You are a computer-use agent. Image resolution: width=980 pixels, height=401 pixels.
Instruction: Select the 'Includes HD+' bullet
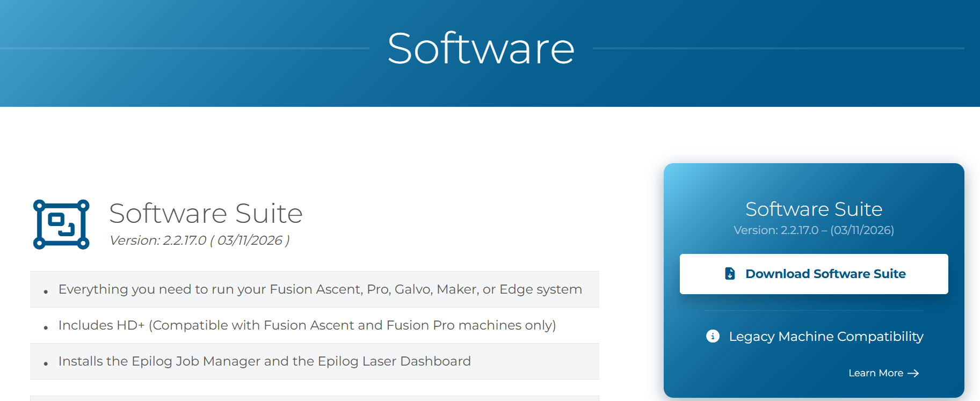tap(315, 325)
